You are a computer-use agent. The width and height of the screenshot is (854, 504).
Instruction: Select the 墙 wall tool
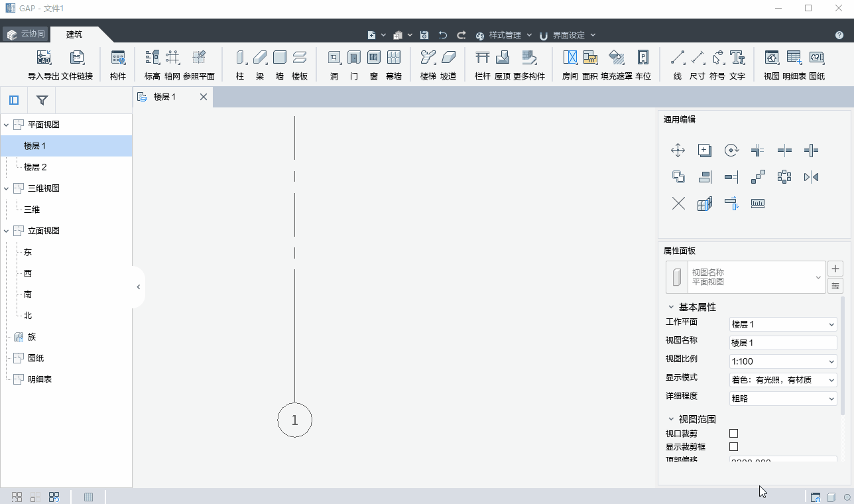280,65
